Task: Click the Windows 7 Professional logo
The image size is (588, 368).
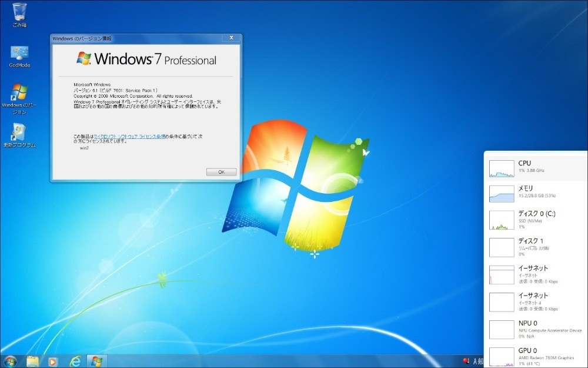Action: [x=146, y=59]
